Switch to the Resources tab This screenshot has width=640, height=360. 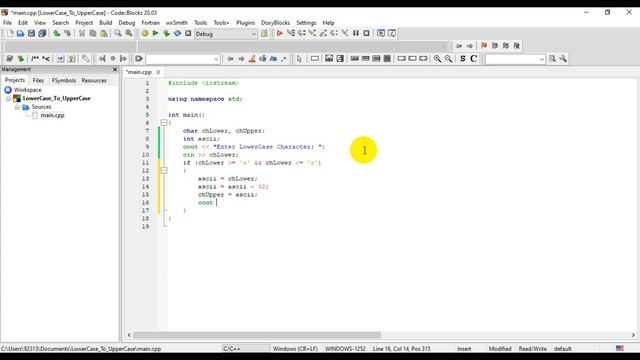pyautogui.click(x=94, y=80)
